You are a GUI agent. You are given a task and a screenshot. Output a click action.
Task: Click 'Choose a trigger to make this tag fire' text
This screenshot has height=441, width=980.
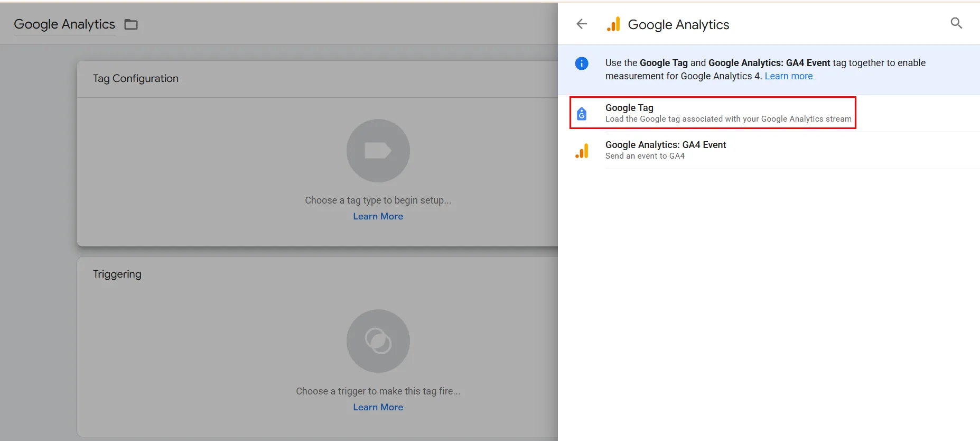(x=378, y=391)
